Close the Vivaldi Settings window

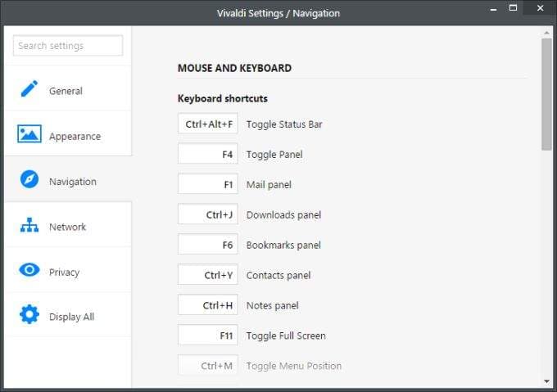tap(540, 8)
